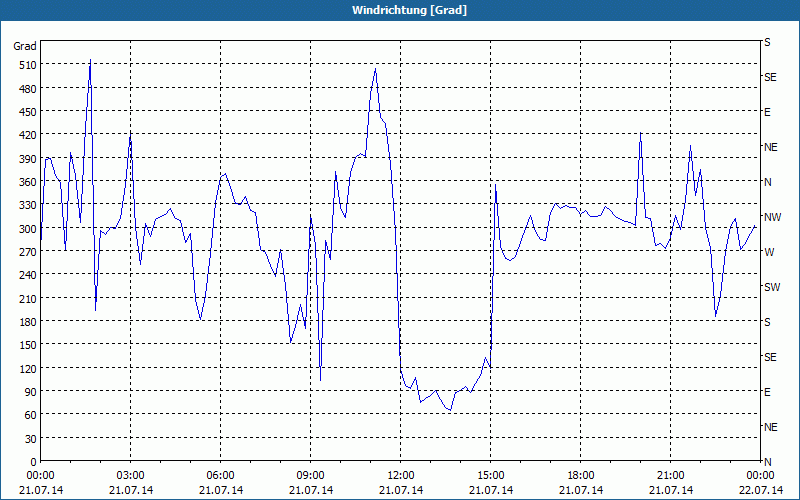The width and height of the screenshot is (800, 500).
Task: Select the 270 y-axis label
Action: 28,252
